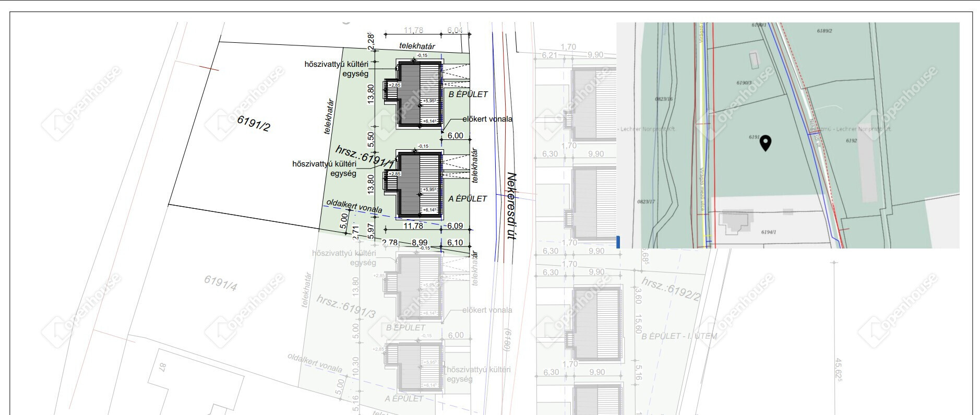Click parcel 0823/17 on the cadastral map
The image size is (980, 415).
[646, 201]
